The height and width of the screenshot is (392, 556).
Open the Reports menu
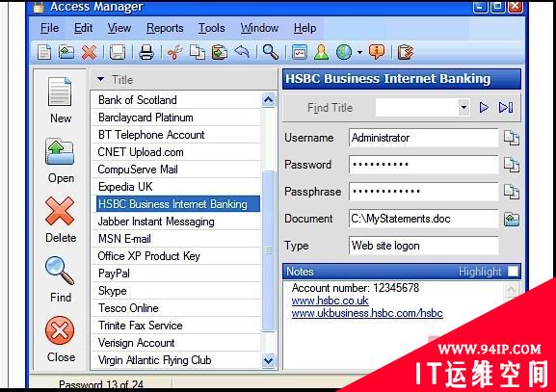[x=165, y=28]
